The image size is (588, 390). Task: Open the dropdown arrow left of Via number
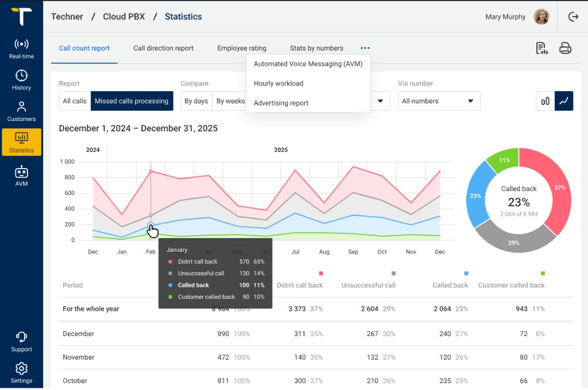380,101
